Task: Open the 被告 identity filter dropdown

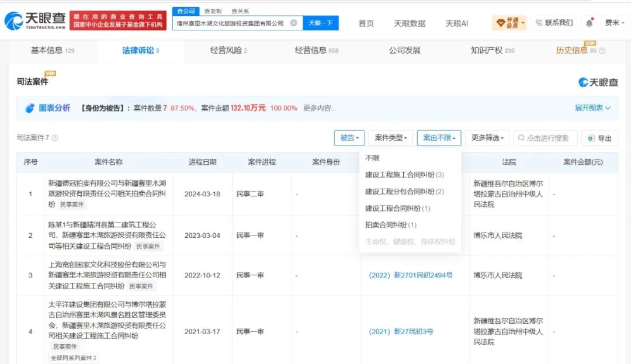Action: [349, 138]
